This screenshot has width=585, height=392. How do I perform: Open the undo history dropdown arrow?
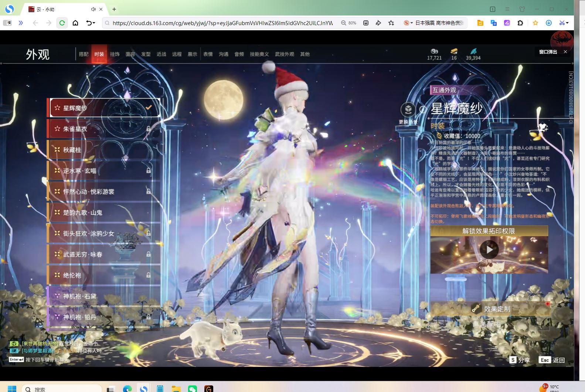click(94, 23)
